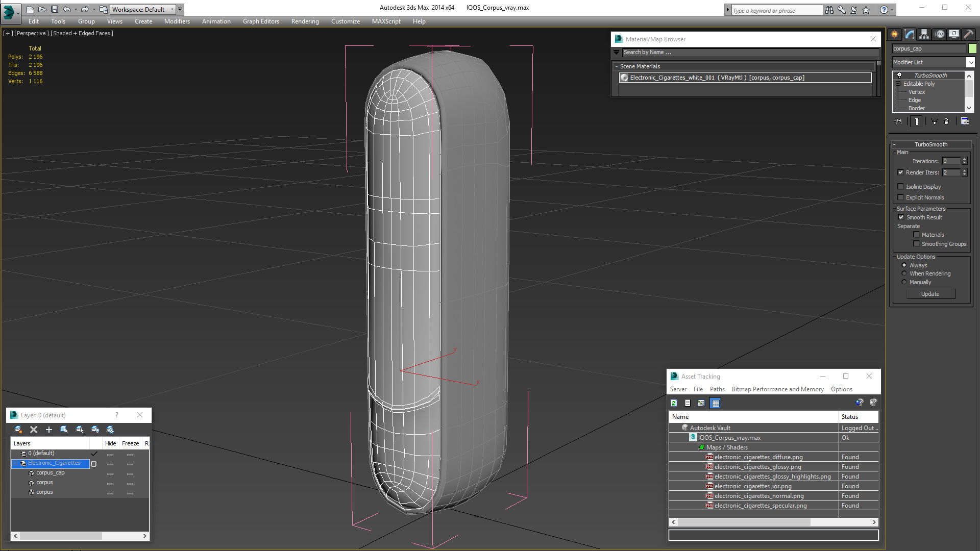Screen dimensions: 980x551
Task: Click the Save File icon in title bar
Action: coord(55,9)
